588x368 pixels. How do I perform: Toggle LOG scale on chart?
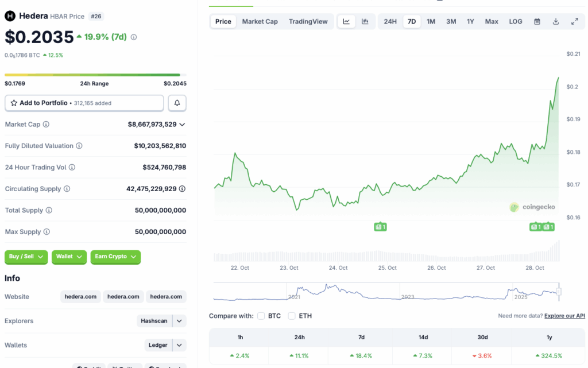point(516,22)
